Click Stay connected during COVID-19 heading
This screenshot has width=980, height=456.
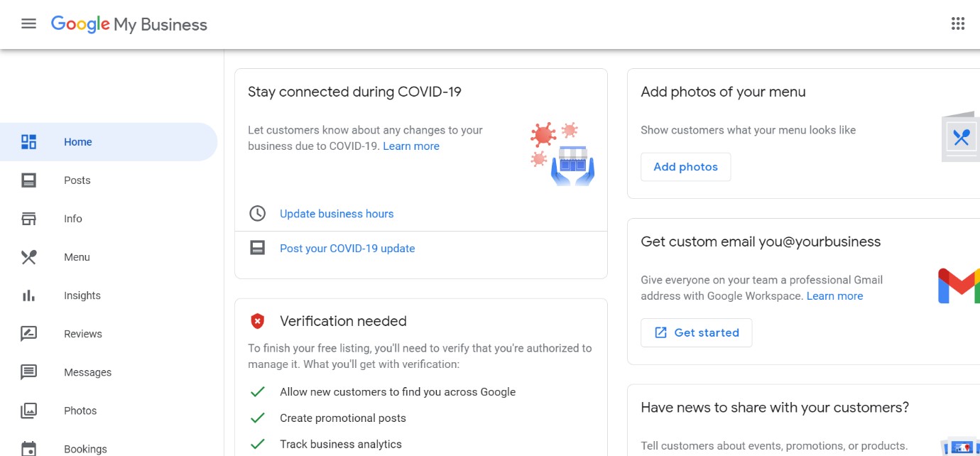pos(354,92)
